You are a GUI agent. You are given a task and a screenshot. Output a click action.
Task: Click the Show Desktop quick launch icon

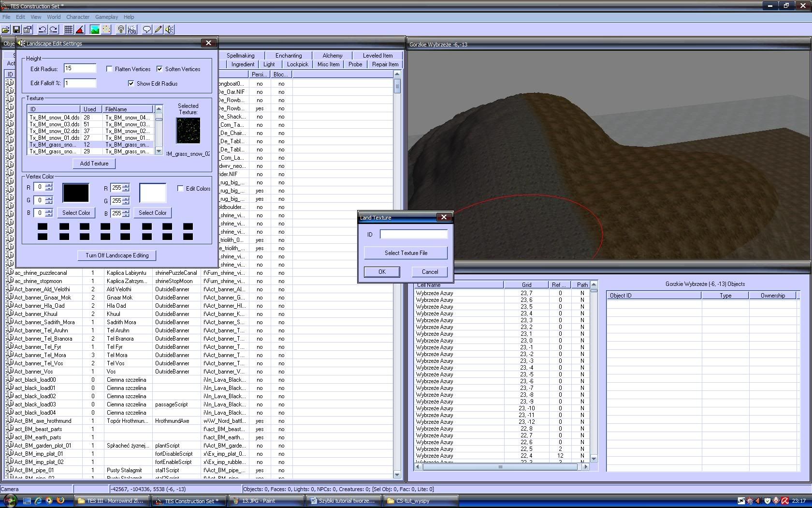[27, 501]
